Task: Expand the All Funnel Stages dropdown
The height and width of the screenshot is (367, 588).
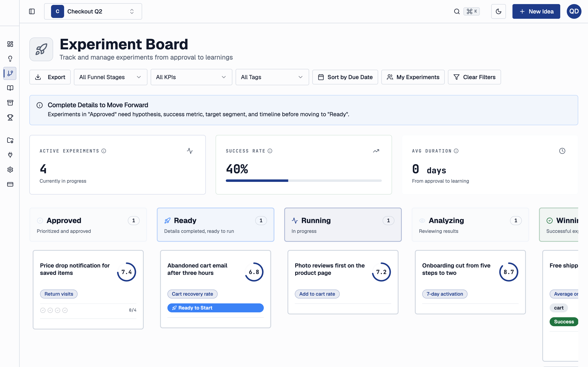Action: click(110, 77)
